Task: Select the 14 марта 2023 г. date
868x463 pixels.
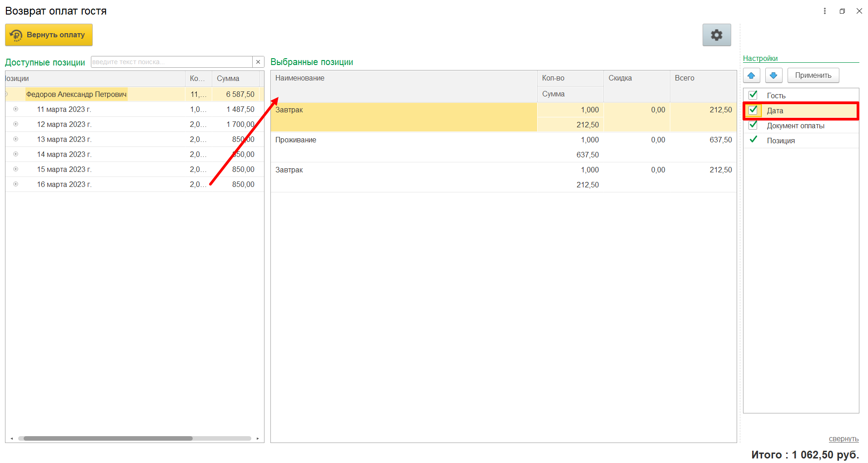Action: pos(64,154)
